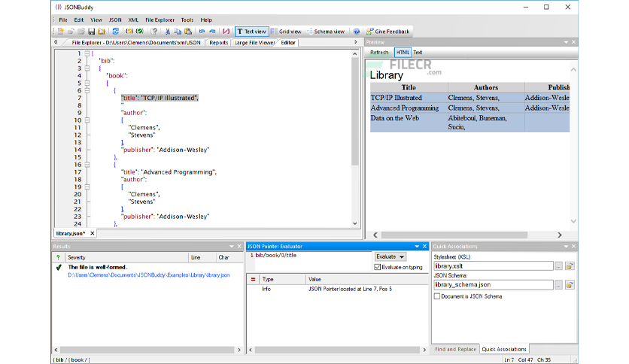
Task: Toggle the HTML preview mode button
Action: tap(403, 53)
